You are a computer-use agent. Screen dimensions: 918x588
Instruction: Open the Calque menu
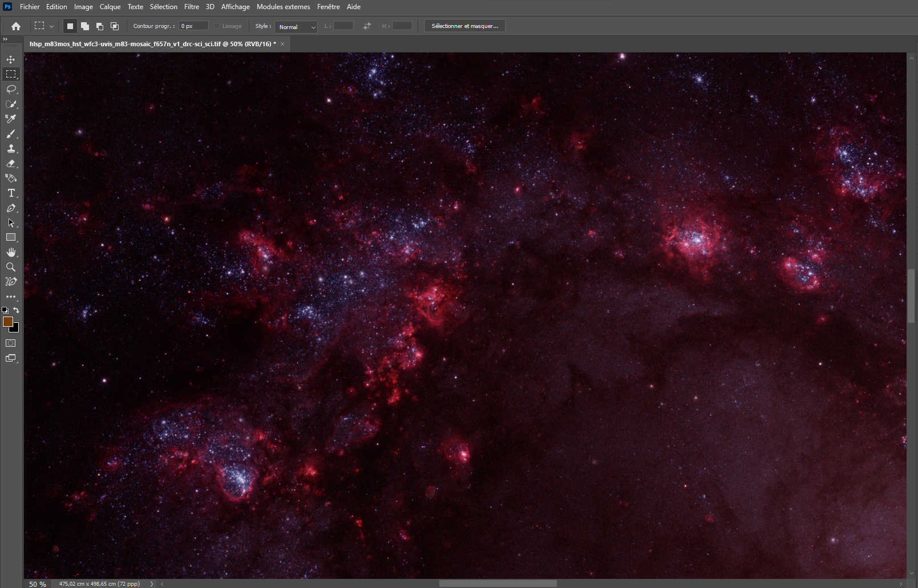[x=110, y=7]
